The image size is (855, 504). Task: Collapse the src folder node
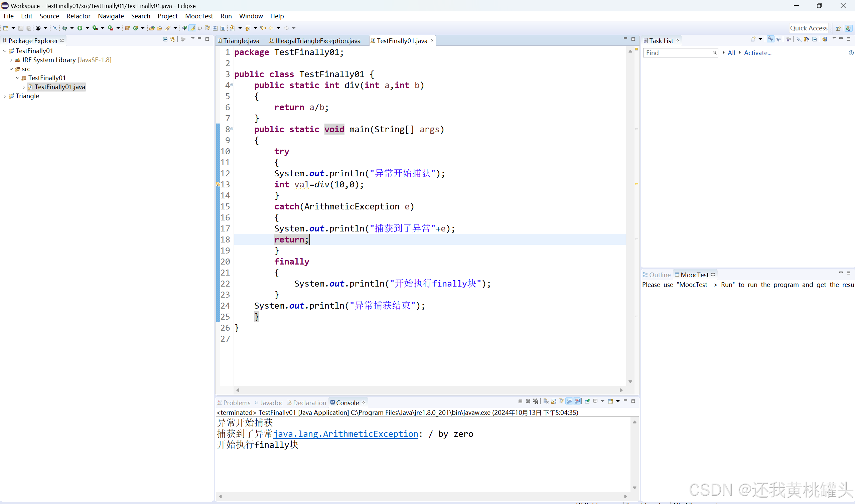[11, 69]
